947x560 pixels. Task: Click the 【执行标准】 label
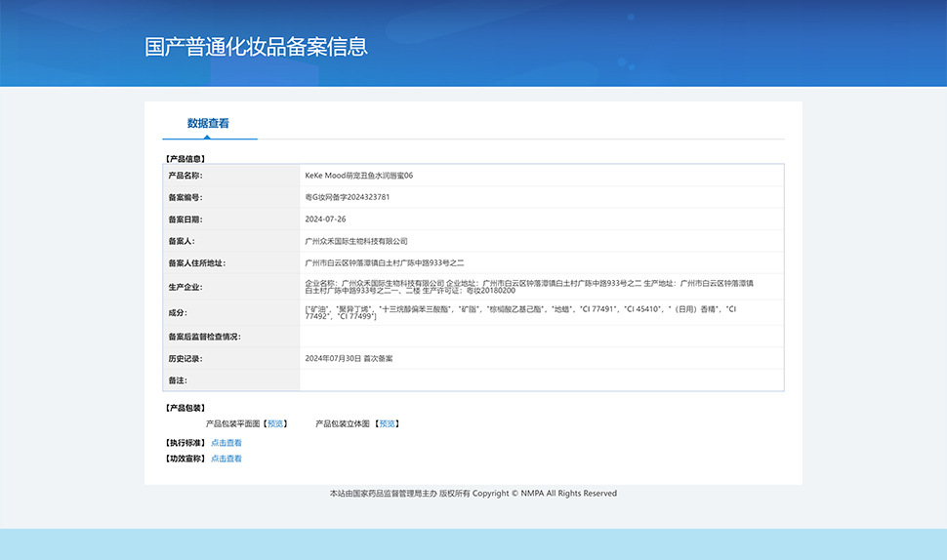(185, 443)
